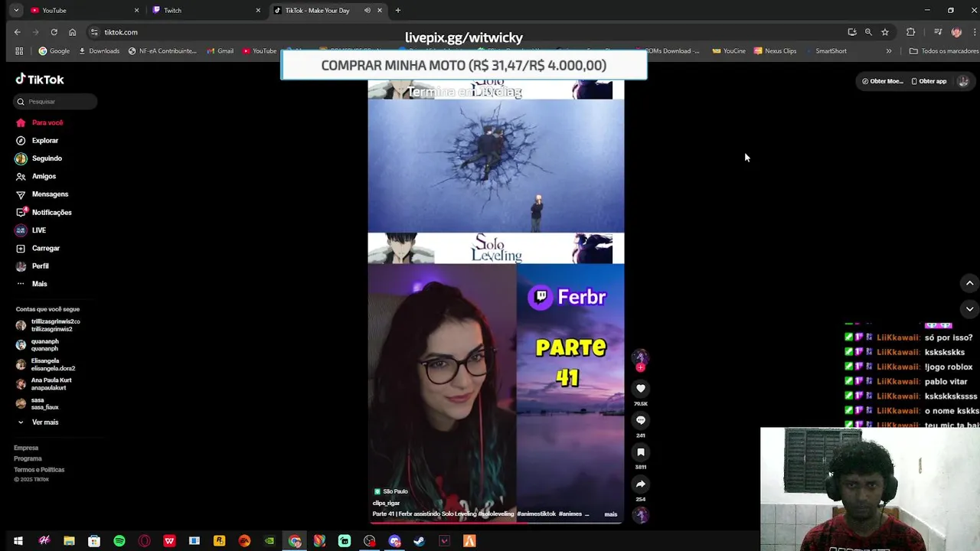Open the Windows Start menu
The width and height of the screenshot is (980, 551).
(x=18, y=541)
